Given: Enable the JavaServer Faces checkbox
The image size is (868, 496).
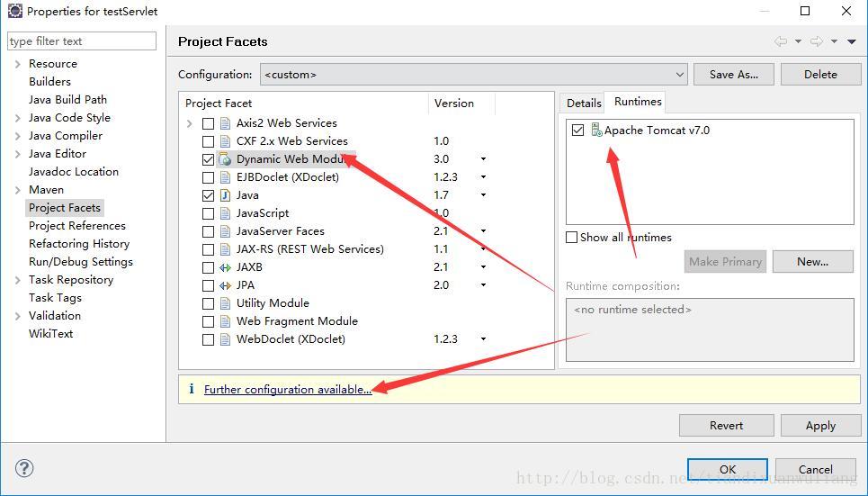Looking at the screenshot, I should tap(208, 231).
